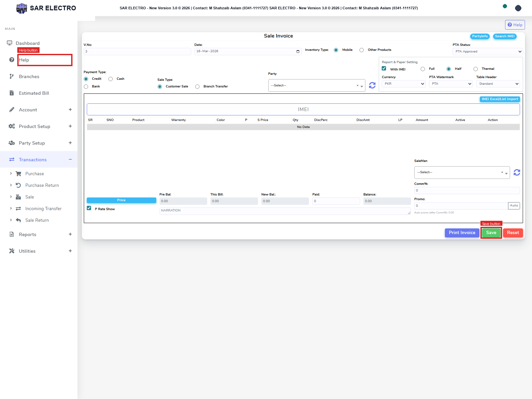Viewport: 532px width, 399px height.
Task: Toggle the With IMEI checkbox
Action: pos(384,68)
